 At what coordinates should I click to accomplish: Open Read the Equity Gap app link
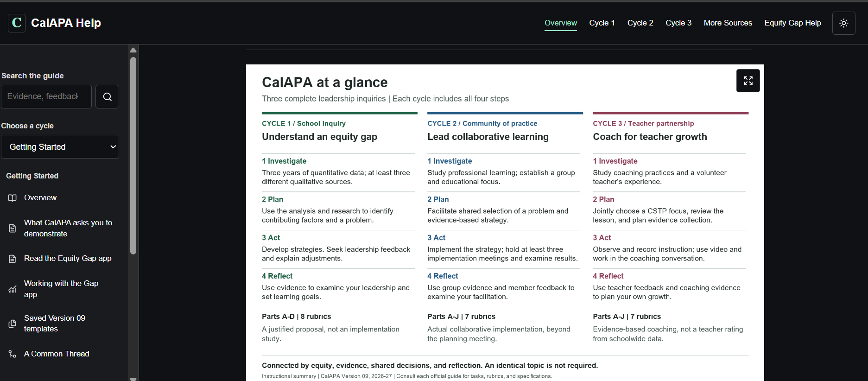coord(68,258)
